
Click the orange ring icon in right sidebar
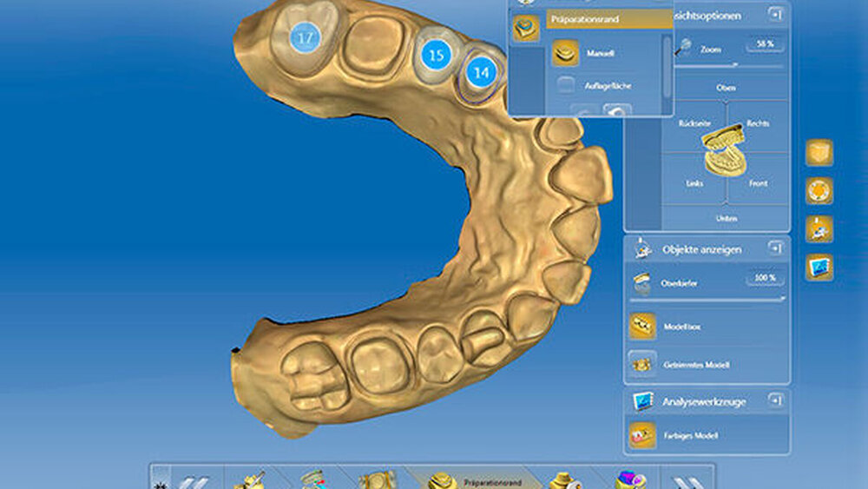(819, 190)
